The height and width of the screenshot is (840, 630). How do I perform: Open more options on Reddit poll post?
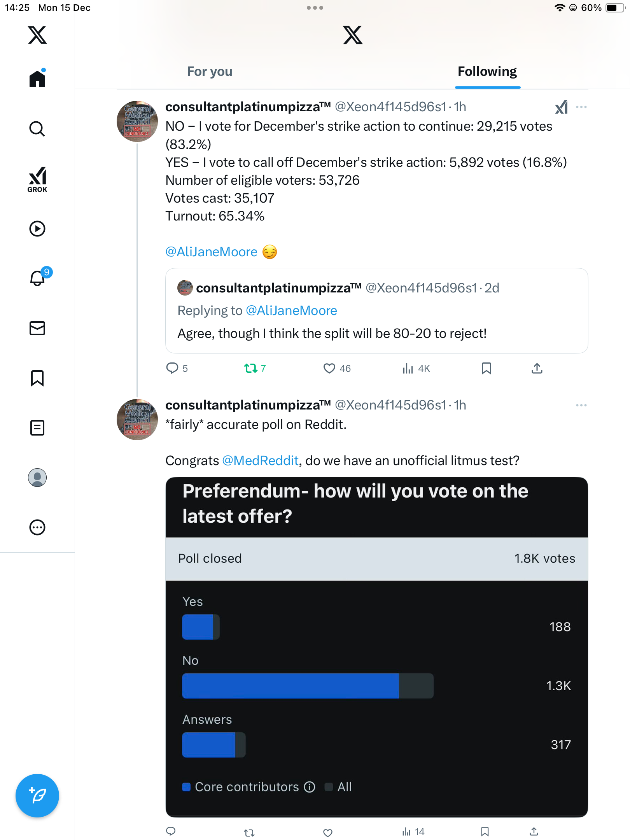click(x=581, y=405)
